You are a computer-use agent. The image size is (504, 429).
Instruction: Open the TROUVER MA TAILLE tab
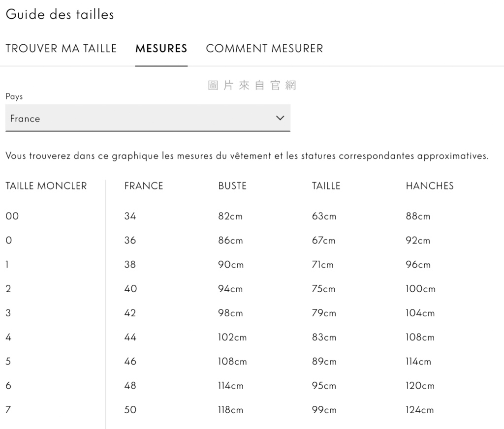click(61, 49)
